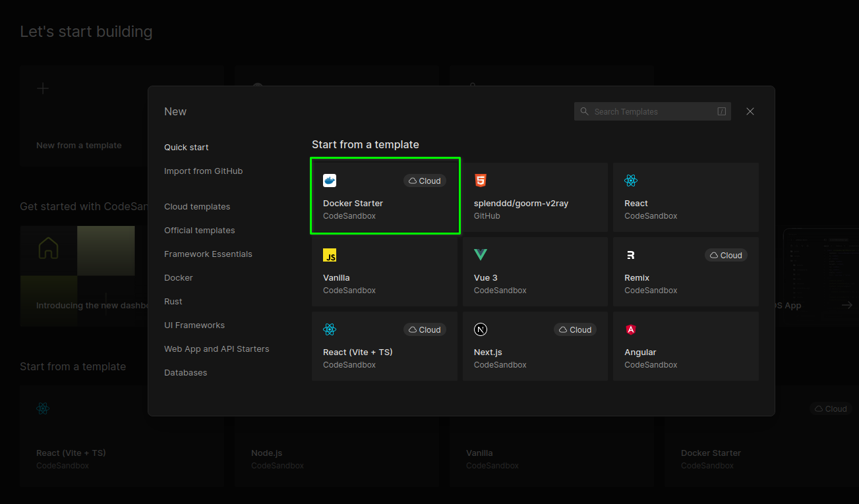Click the red Angular logo icon

coord(631,329)
